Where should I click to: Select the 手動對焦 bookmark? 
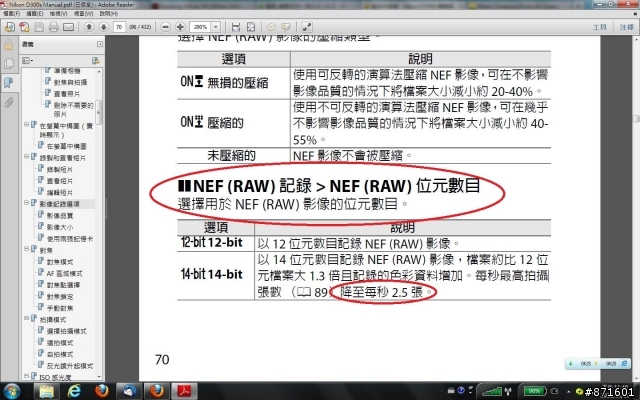pos(60,308)
